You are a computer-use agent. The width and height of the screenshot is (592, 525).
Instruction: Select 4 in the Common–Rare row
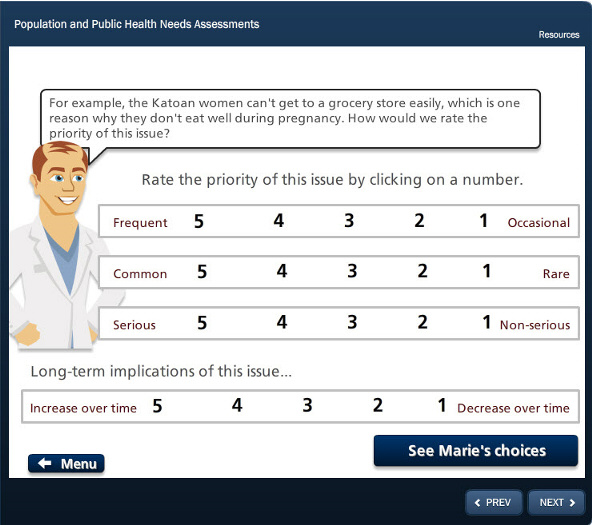tap(282, 271)
